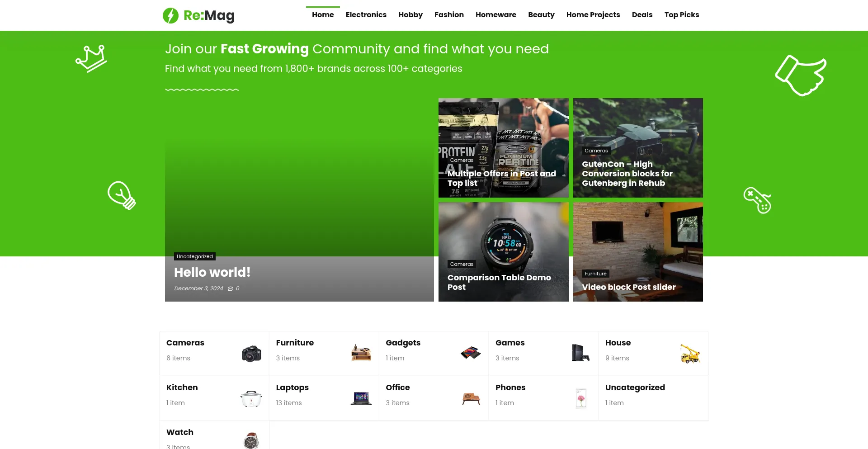Click the Furniture tag on Video block post
Image resolution: width=868 pixels, height=449 pixels.
pos(595,274)
